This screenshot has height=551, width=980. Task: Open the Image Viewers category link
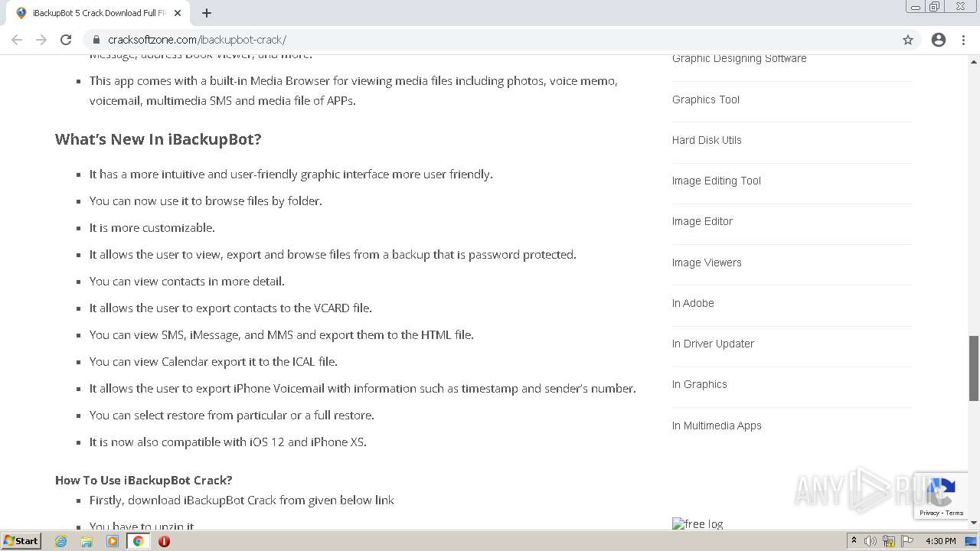coord(707,262)
